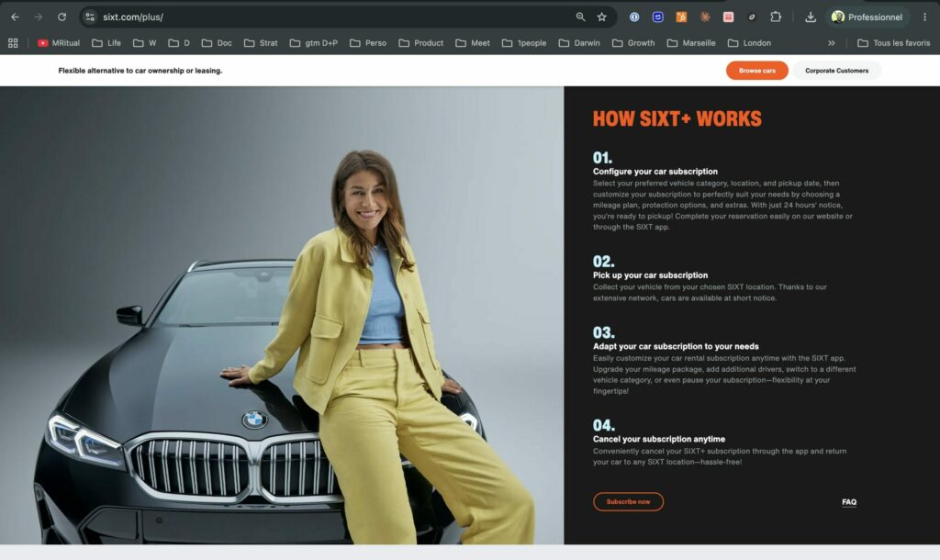This screenshot has height=560, width=940.
Task: Open the D bookmark folder
Action: (x=179, y=43)
